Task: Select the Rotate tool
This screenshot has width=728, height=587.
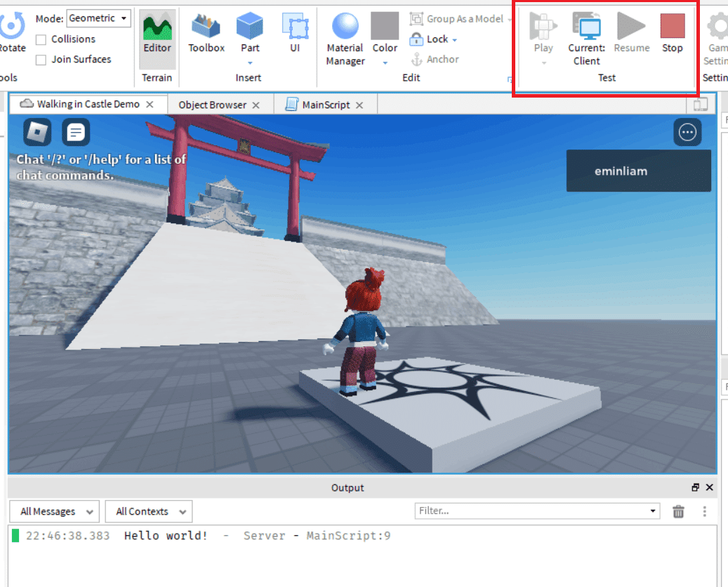Action: click(12, 32)
